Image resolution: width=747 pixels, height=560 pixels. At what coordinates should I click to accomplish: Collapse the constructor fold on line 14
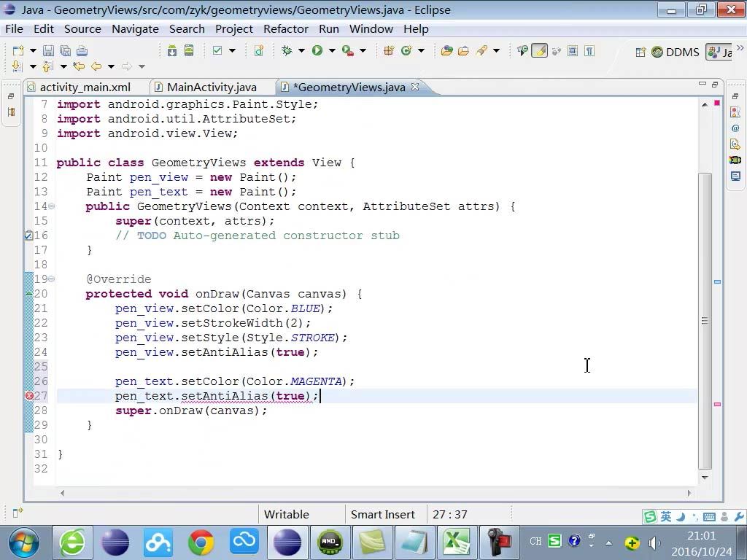pos(52,206)
